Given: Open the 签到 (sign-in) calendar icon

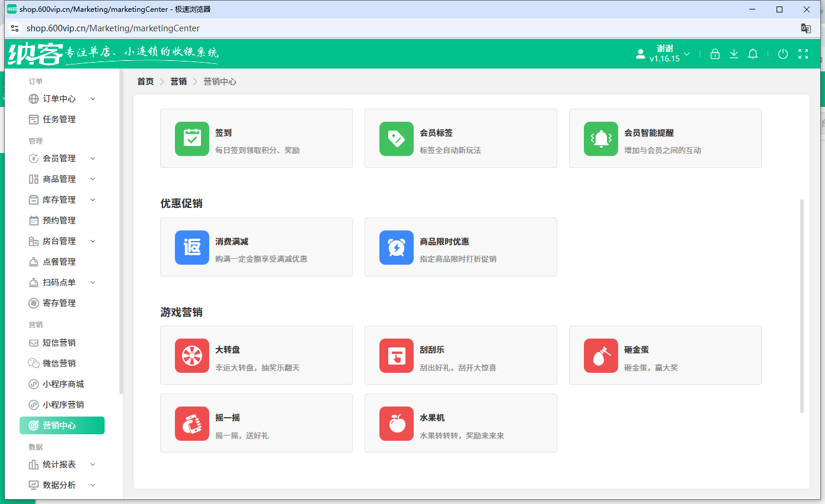Looking at the screenshot, I should 191,138.
